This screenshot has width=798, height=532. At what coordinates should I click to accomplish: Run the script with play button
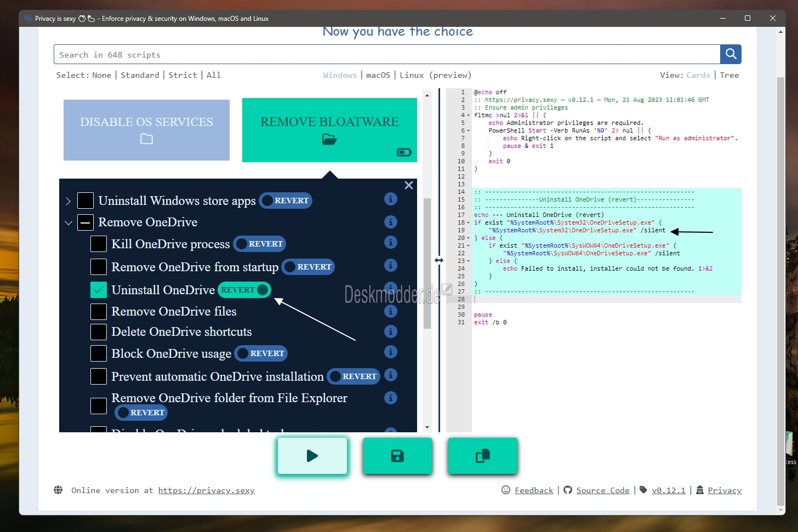(x=312, y=456)
